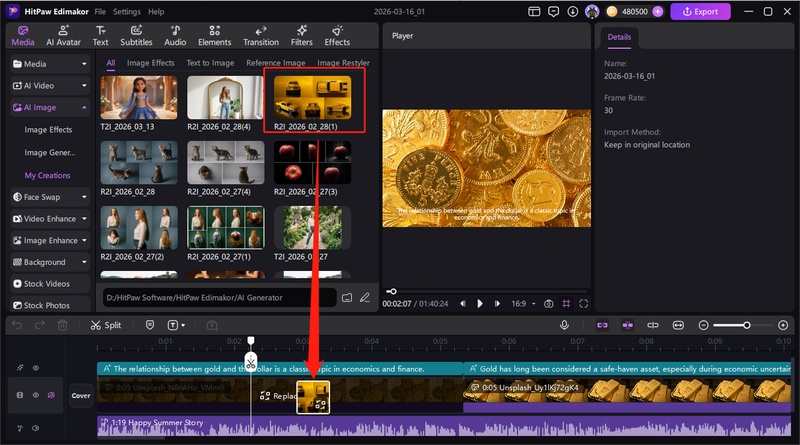Switch to the Media panel
The image size is (800, 445).
(23, 36)
